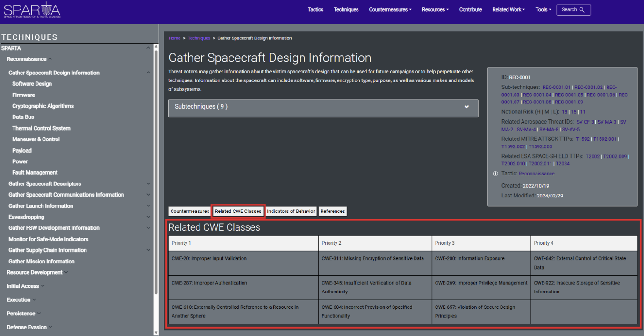Click the CWE-269: Improper Privilege Management cell
The width and height of the screenshot is (644, 336).
point(481,287)
